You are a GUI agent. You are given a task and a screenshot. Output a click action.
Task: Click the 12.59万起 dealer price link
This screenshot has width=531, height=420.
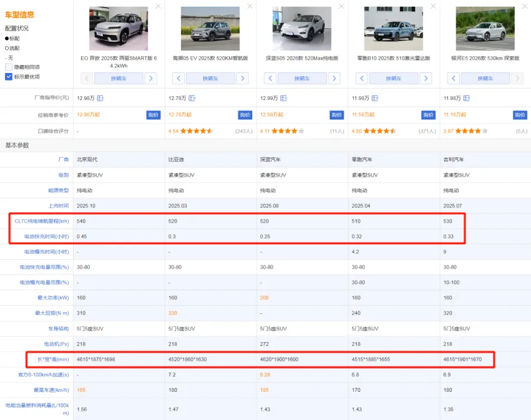[x=272, y=115]
